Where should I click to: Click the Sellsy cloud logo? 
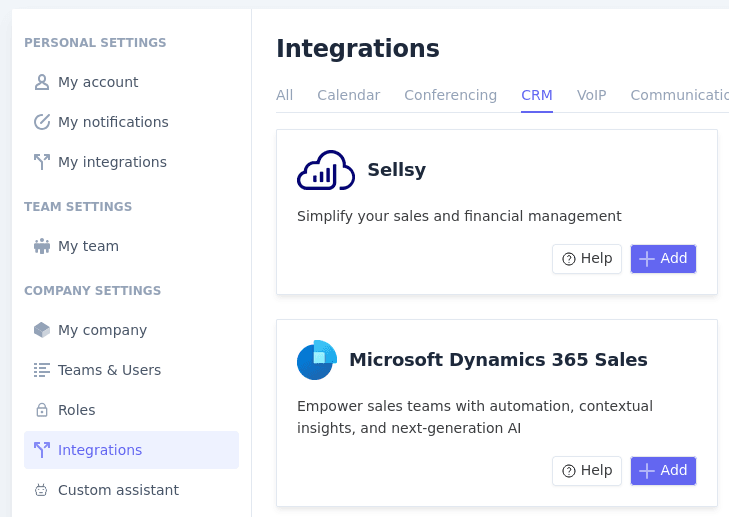pyautogui.click(x=326, y=170)
